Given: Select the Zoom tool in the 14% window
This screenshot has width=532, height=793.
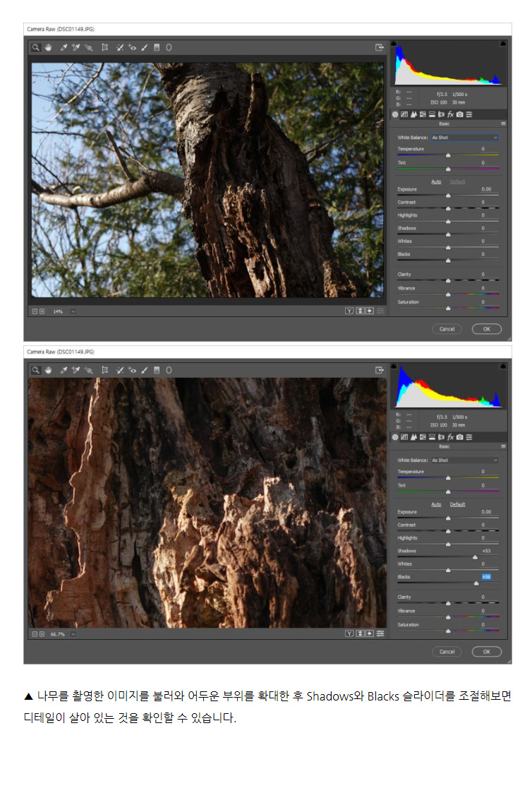Looking at the screenshot, I should [x=36, y=47].
